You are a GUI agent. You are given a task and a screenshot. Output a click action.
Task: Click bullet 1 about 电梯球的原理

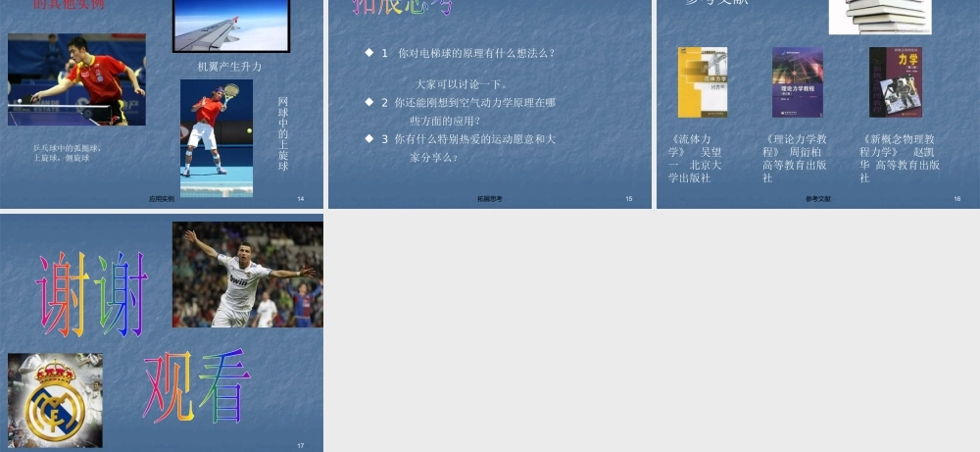point(467,53)
